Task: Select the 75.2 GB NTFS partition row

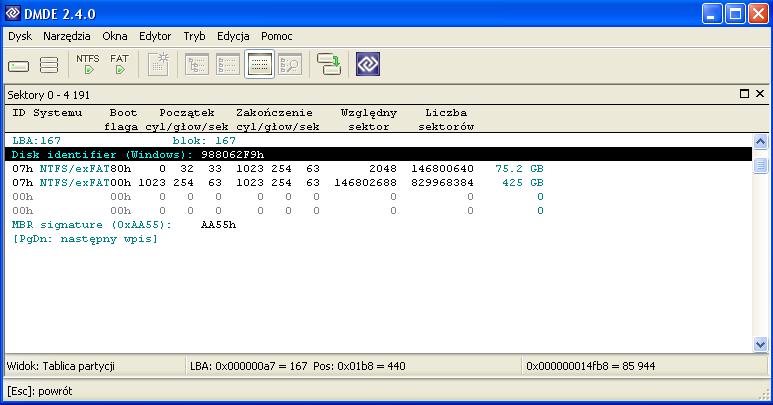Action: point(378,169)
